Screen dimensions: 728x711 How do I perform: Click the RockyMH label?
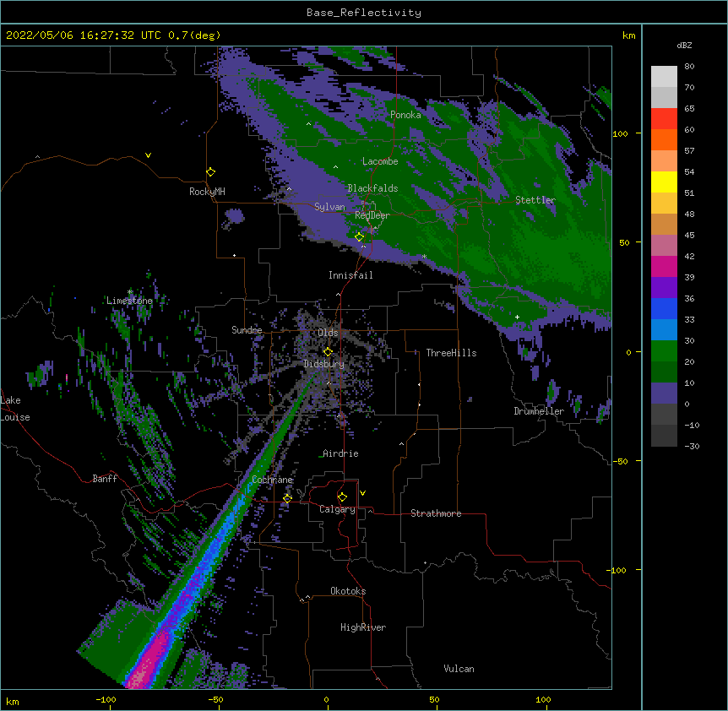click(207, 192)
